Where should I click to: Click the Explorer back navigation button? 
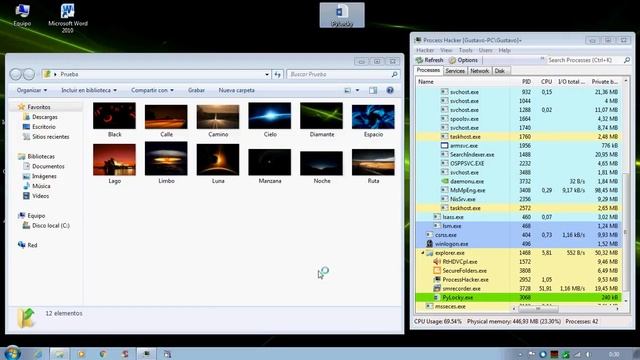[16, 74]
